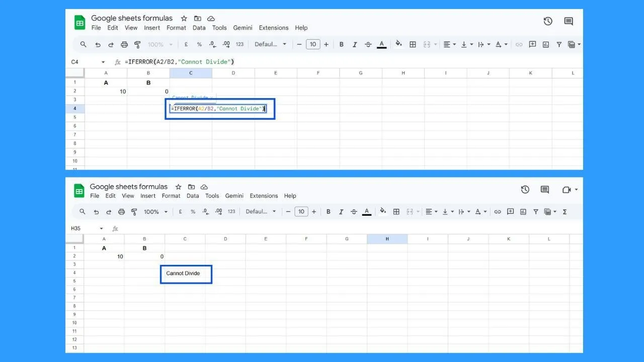Click move to folder icon in the upper window
Viewport: 644px width, 362px height.
(198, 18)
